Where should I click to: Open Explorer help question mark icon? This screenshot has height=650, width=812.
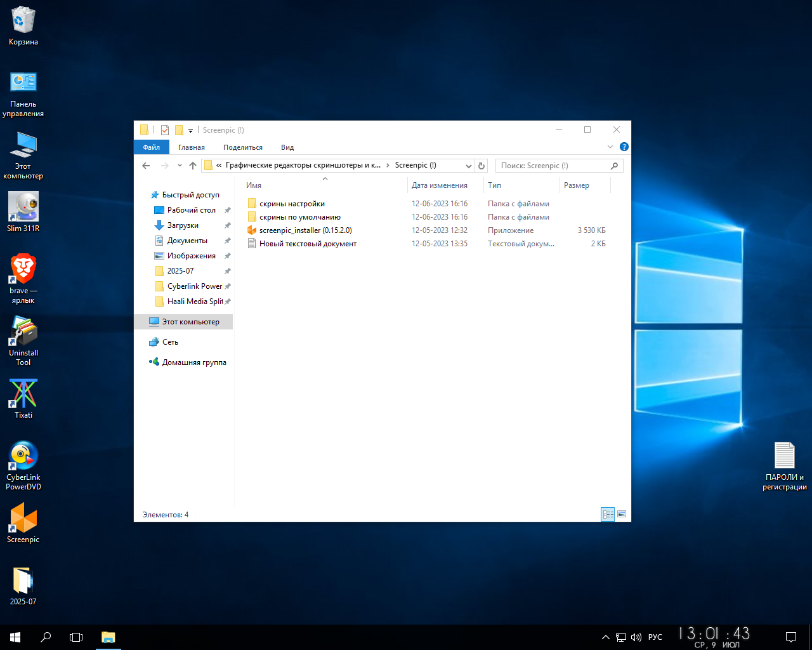(x=624, y=147)
